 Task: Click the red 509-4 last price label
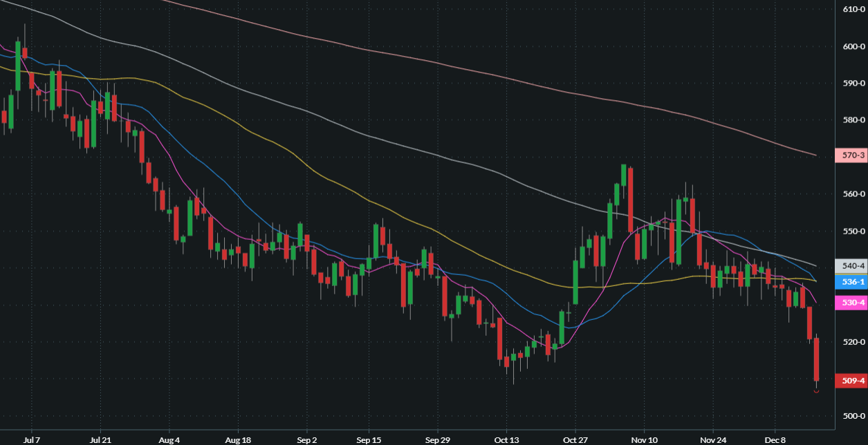[x=853, y=380]
